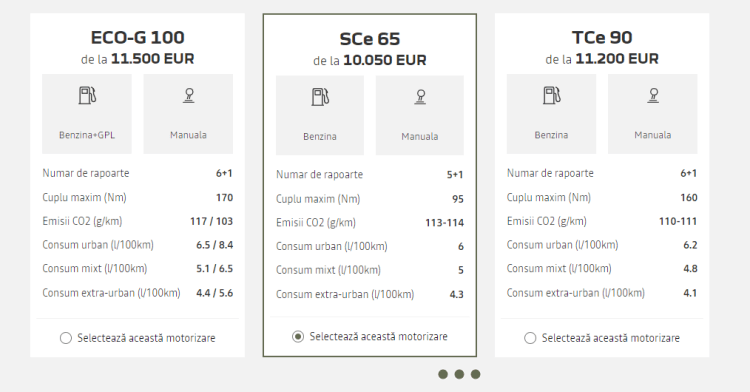Go to second carousel page dot
Screen dimensions: 750x392
pos(459,374)
